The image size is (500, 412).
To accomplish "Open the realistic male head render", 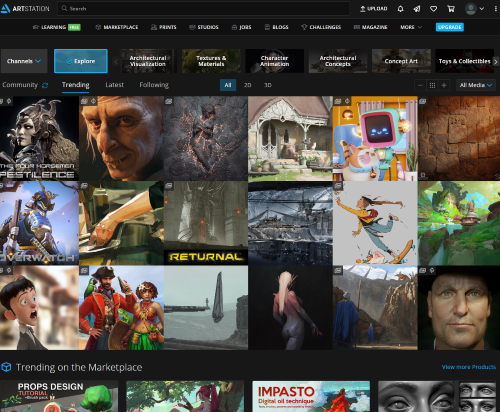I will coord(459,308).
